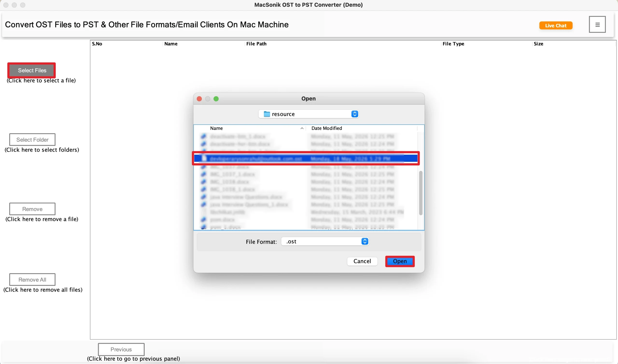This screenshot has height=364, width=618.
Task: Click the hint '(Click here to remove all files)'
Action: [43, 290]
